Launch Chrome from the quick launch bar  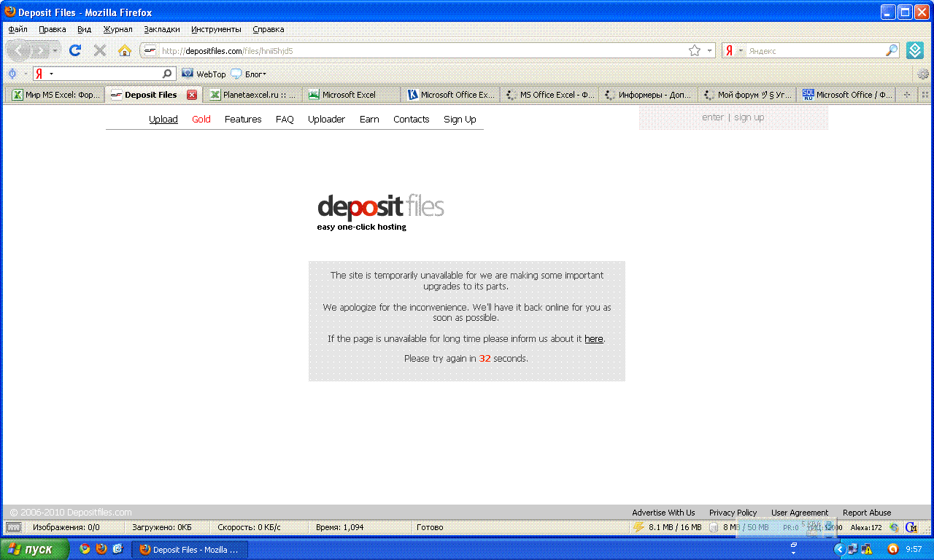tap(85, 548)
